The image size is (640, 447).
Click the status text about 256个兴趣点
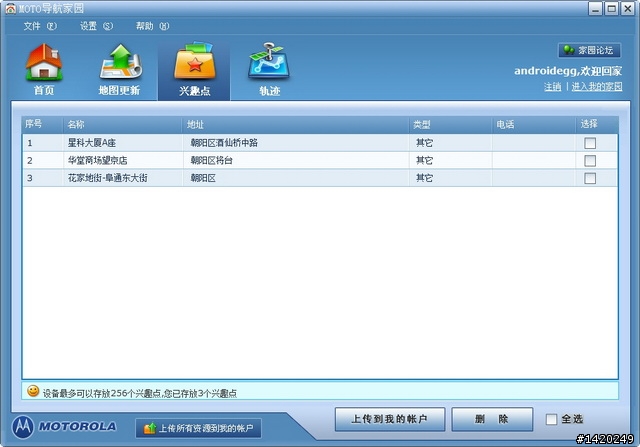click(140, 394)
